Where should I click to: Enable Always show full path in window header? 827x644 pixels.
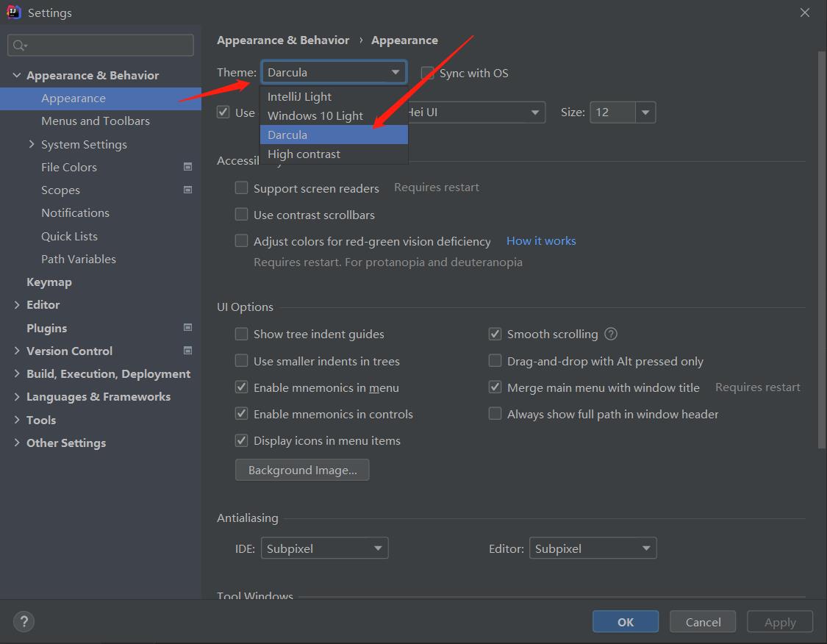[x=495, y=413]
